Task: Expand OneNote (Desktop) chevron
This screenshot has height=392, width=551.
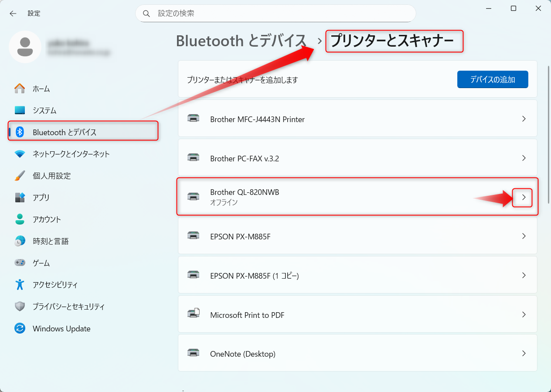Action: 524,354
